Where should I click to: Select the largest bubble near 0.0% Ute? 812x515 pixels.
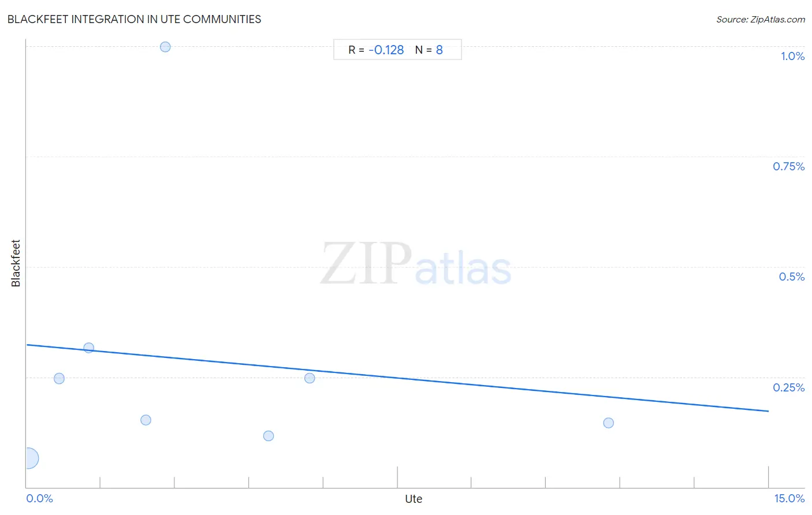[x=28, y=458]
